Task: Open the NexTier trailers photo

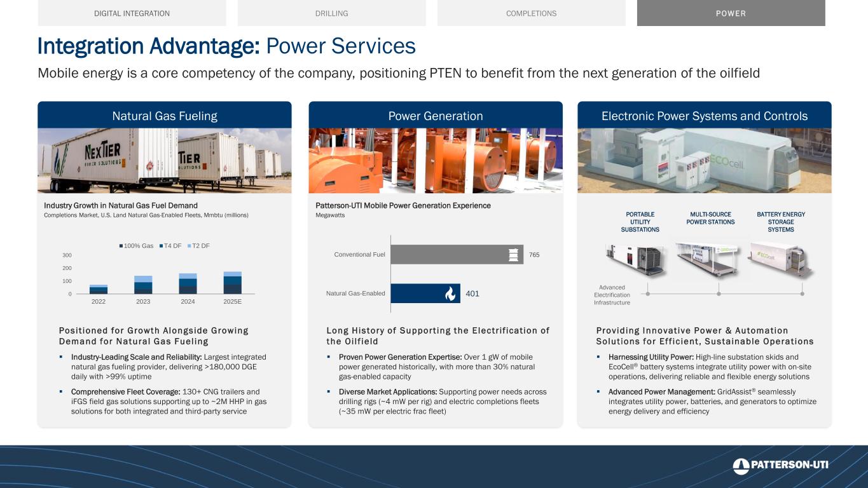Action: tap(165, 161)
